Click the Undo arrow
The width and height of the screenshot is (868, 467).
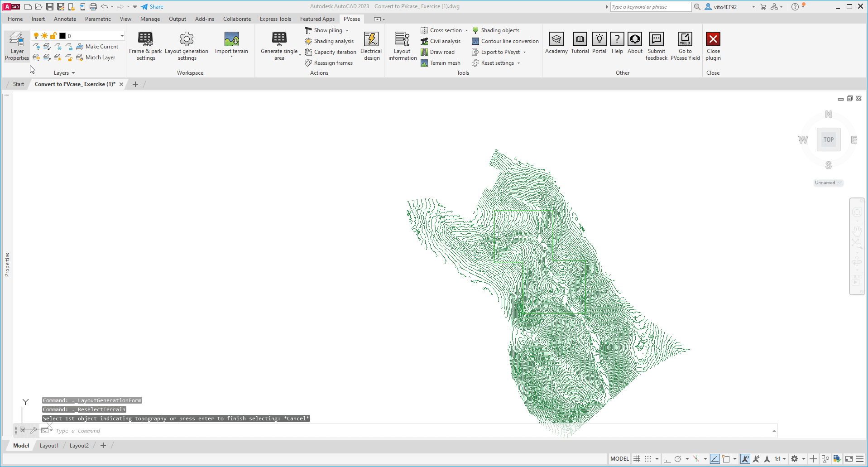[104, 7]
